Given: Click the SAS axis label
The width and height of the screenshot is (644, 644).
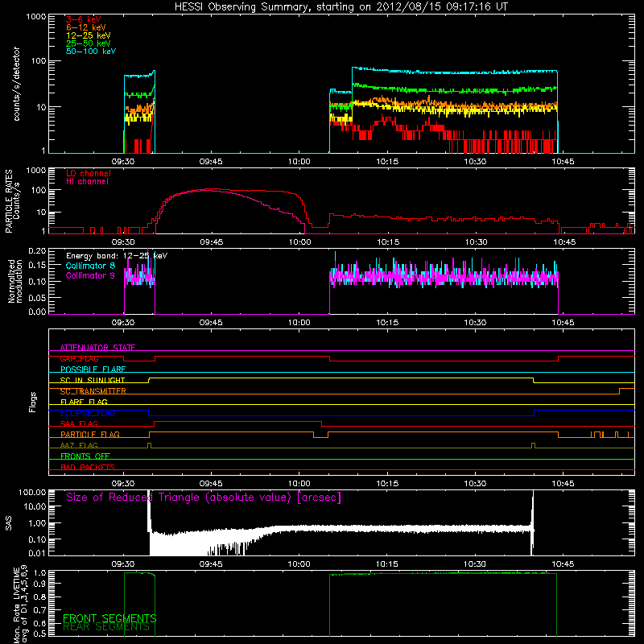Looking at the screenshot, I should click(8, 523).
